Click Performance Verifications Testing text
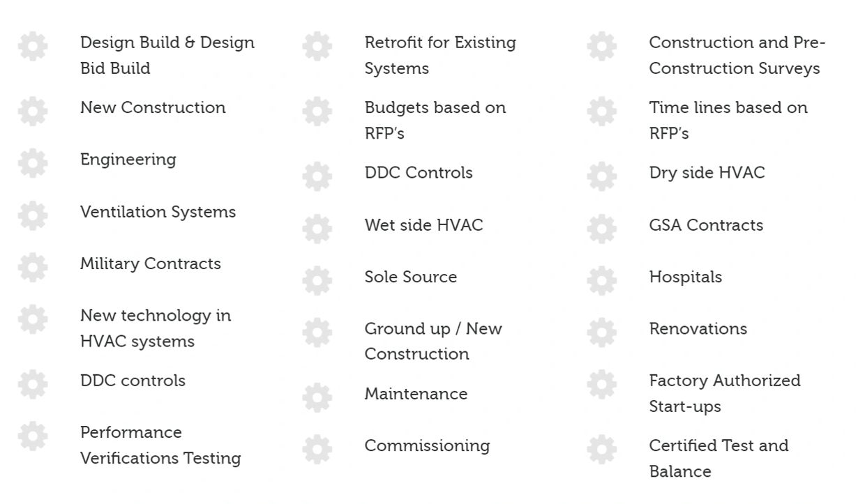The image size is (865, 504). pyautogui.click(x=160, y=445)
